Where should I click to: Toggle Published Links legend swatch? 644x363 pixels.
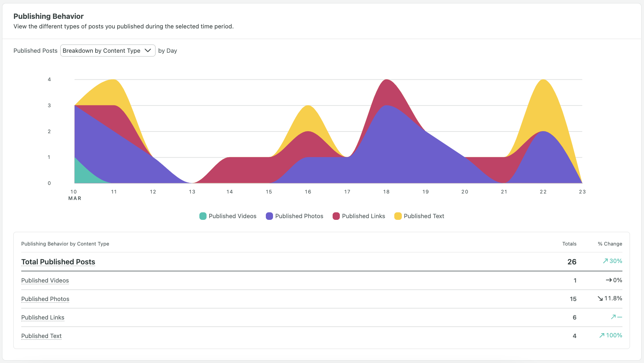[336, 216]
